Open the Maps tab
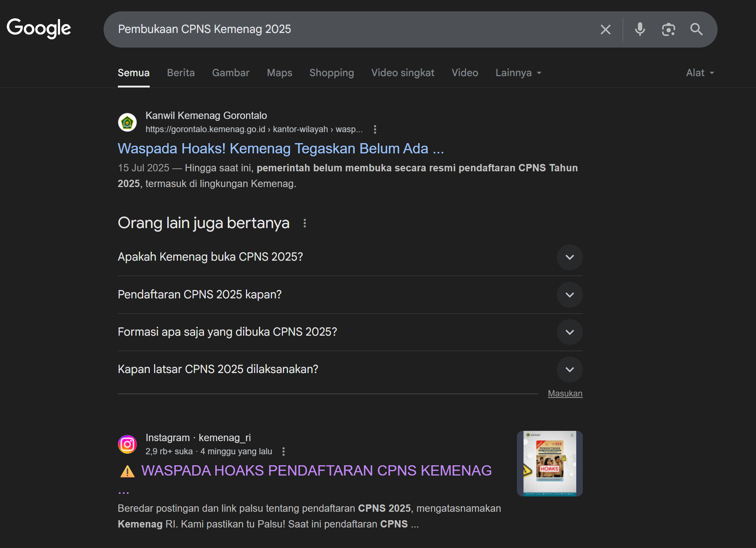Viewport: 756px width, 548px height. (x=280, y=73)
